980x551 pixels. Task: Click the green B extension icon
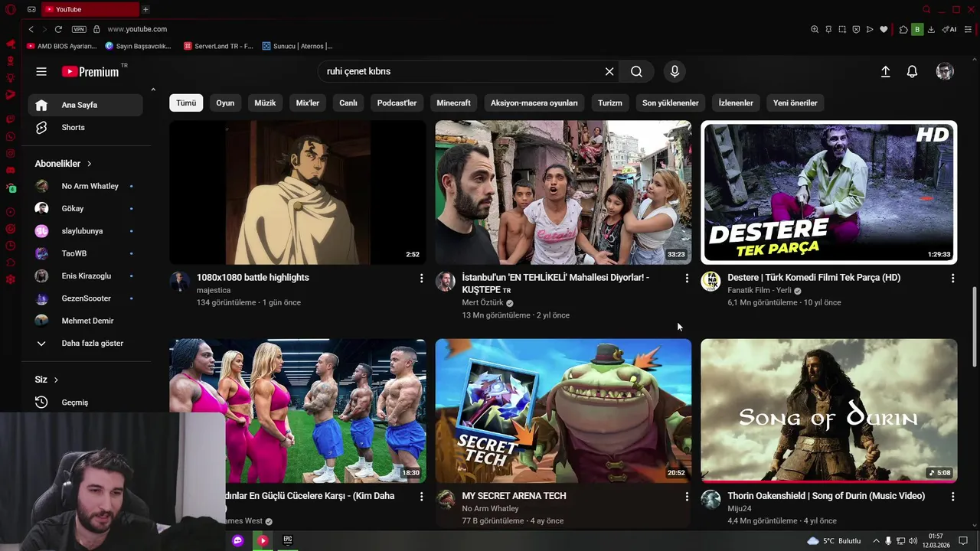pos(917,29)
